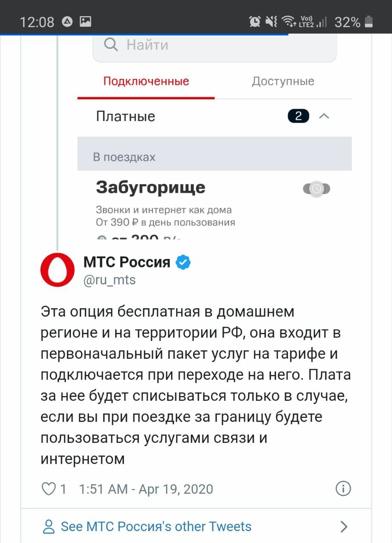Viewport: 392px width, 543px height.
Task: Tap the blue verified badge
Action: (x=183, y=262)
